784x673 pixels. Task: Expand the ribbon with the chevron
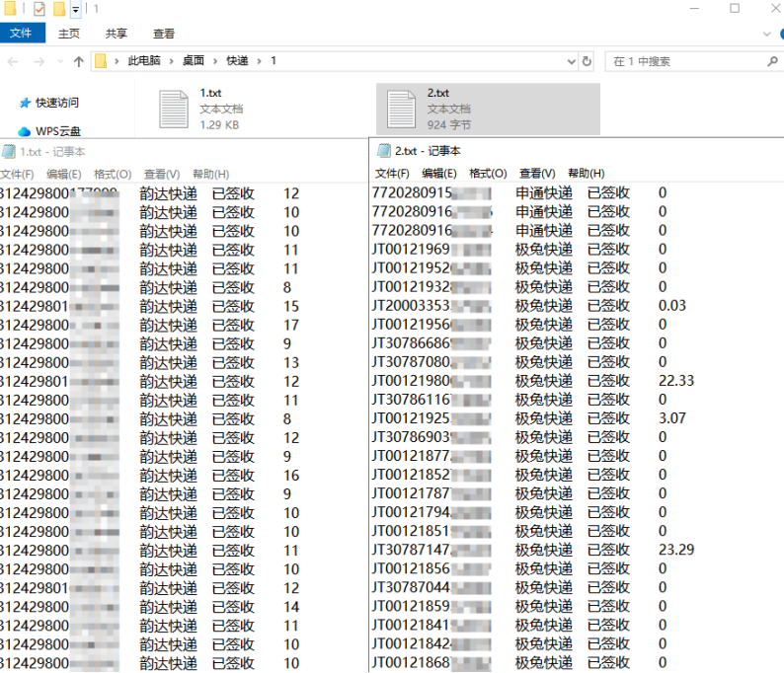coord(766,34)
